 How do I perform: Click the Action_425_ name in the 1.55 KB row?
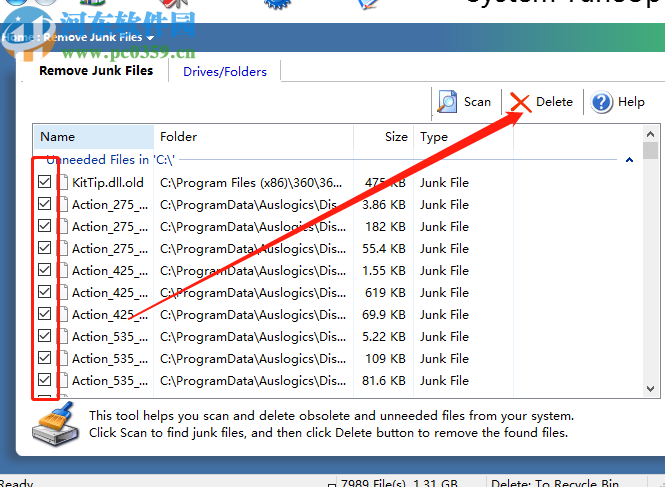tap(110, 271)
